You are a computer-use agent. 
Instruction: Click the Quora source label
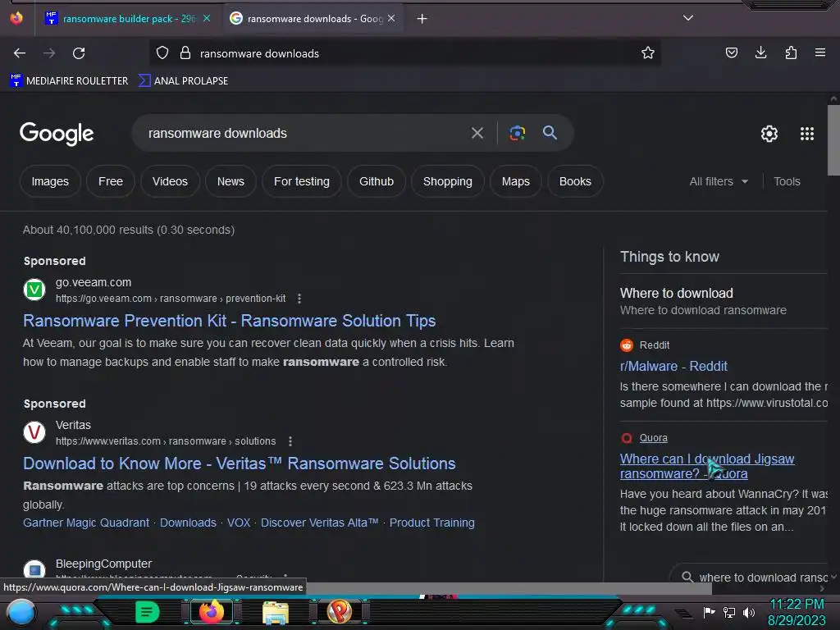tap(653, 438)
